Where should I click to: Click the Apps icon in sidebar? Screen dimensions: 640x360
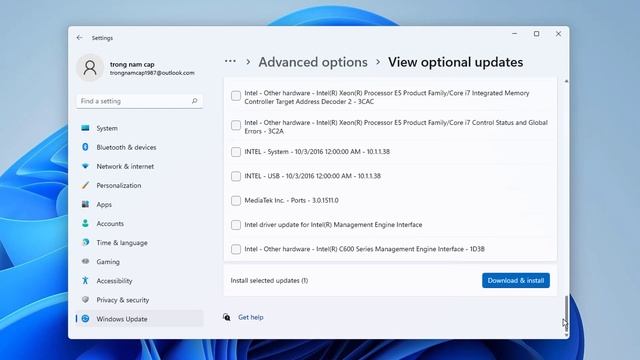[85, 204]
